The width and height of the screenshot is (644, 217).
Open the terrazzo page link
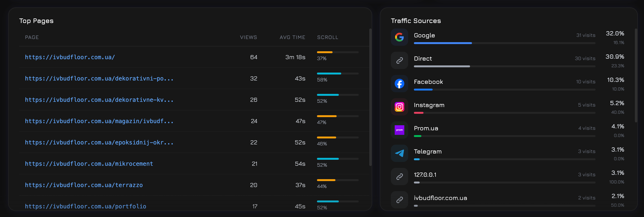[x=84, y=185]
